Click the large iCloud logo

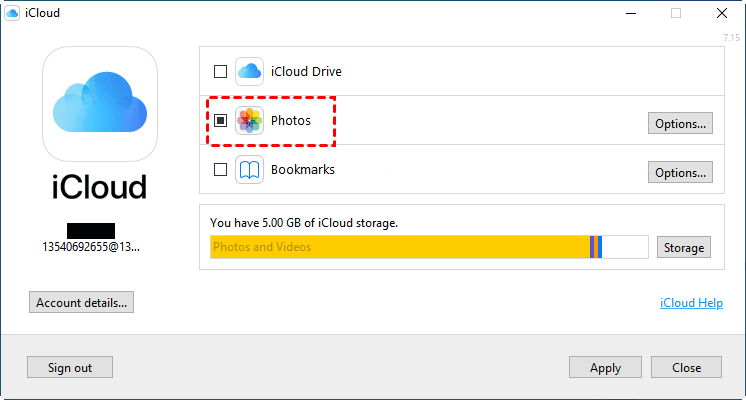[100, 105]
